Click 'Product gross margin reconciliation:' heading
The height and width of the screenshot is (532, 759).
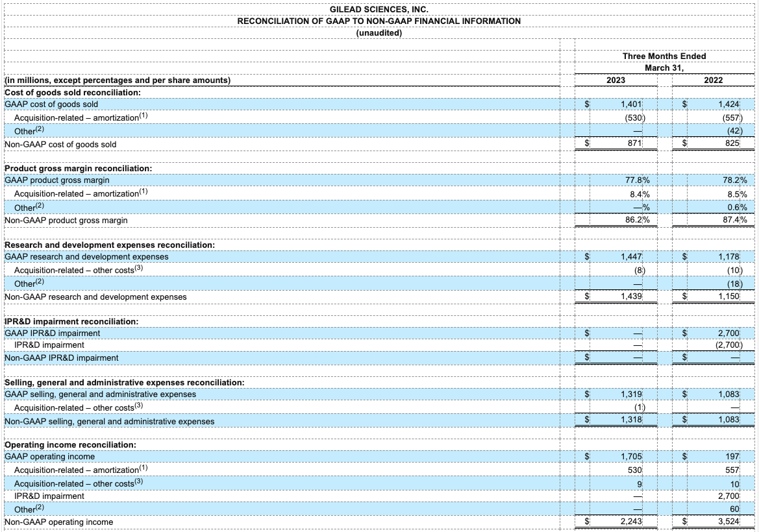point(78,168)
